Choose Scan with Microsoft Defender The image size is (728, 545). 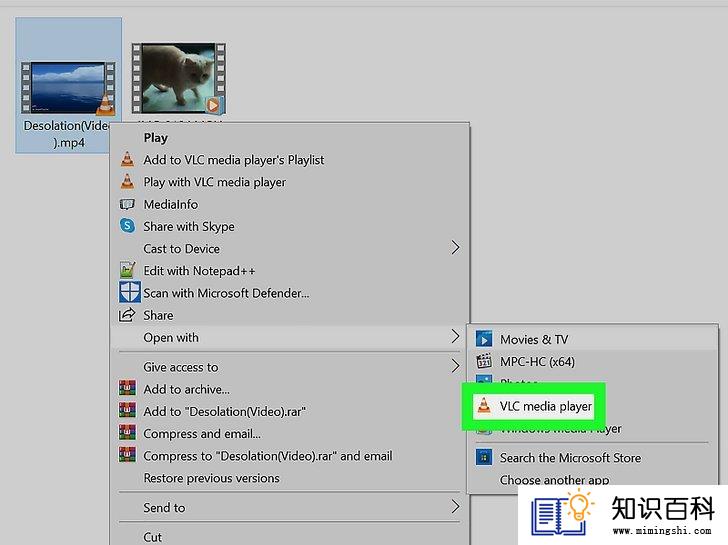226,293
